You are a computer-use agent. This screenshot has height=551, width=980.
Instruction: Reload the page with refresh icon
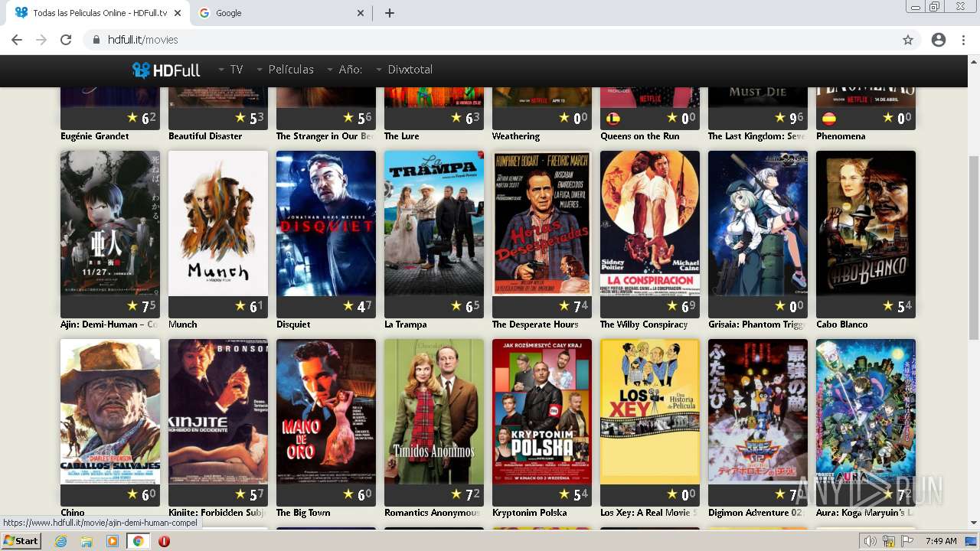click(x=66, y=40)
